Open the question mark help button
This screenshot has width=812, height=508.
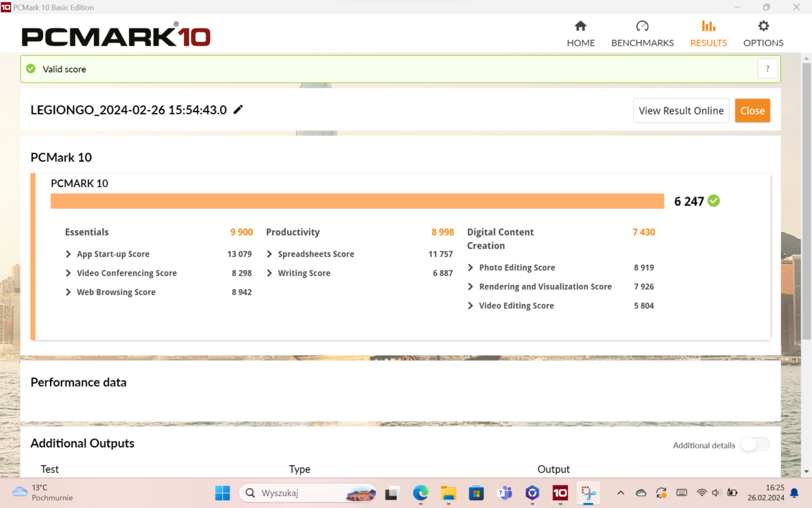[768, 68]
